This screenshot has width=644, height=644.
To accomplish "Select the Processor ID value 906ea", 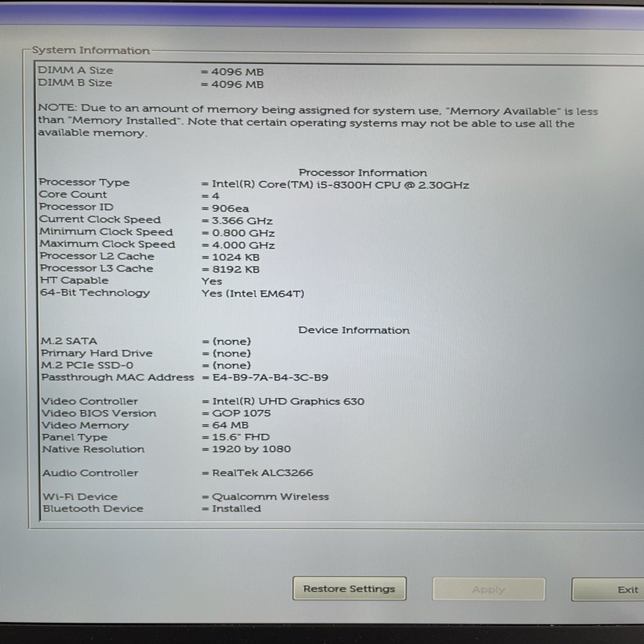I will point(230,208).
